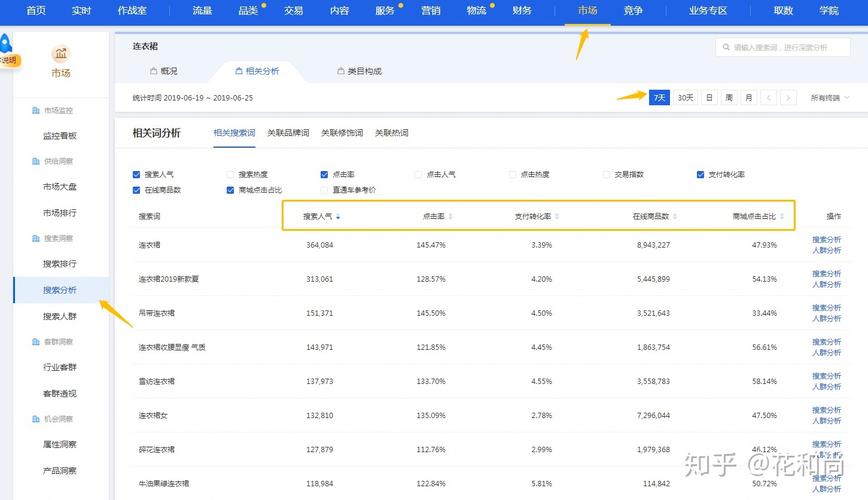Click the 市场 chart icon in sidebar header
868x500 pixels.
point(61,54)
